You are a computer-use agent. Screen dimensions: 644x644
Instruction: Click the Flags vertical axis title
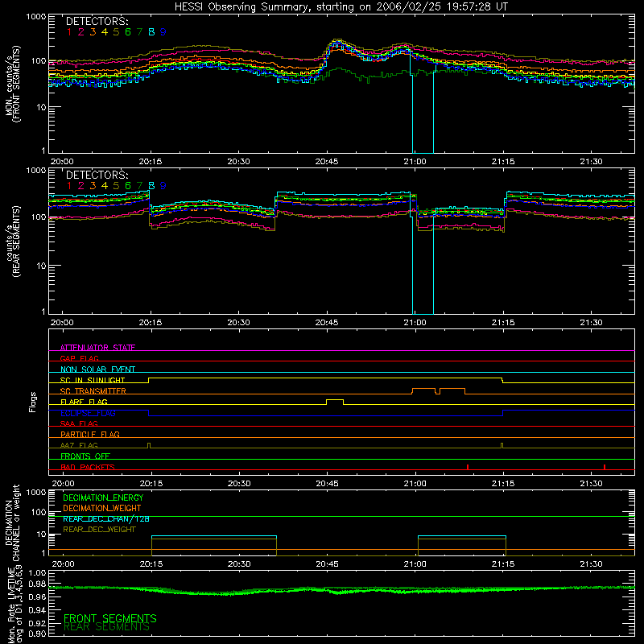33,402
